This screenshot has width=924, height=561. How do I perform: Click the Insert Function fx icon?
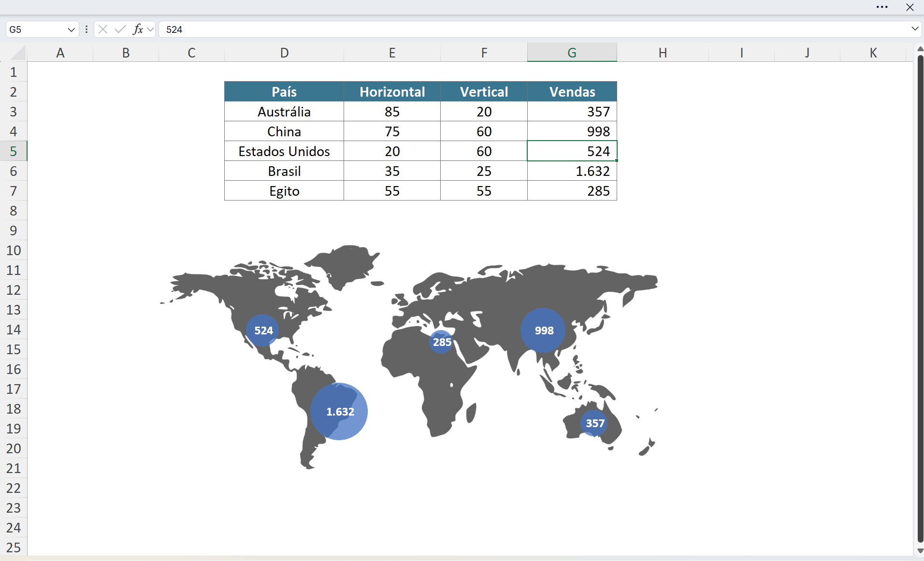tap(138, 29)
